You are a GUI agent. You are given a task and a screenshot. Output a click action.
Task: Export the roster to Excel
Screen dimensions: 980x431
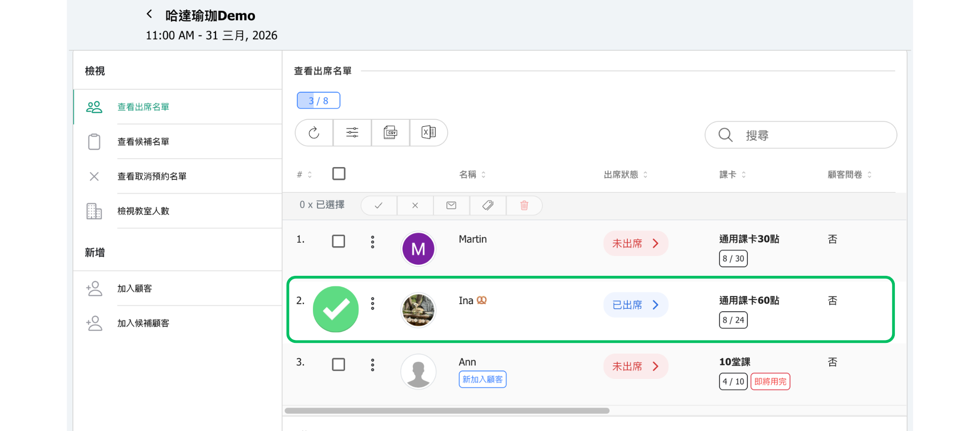[x=429, y=133]
